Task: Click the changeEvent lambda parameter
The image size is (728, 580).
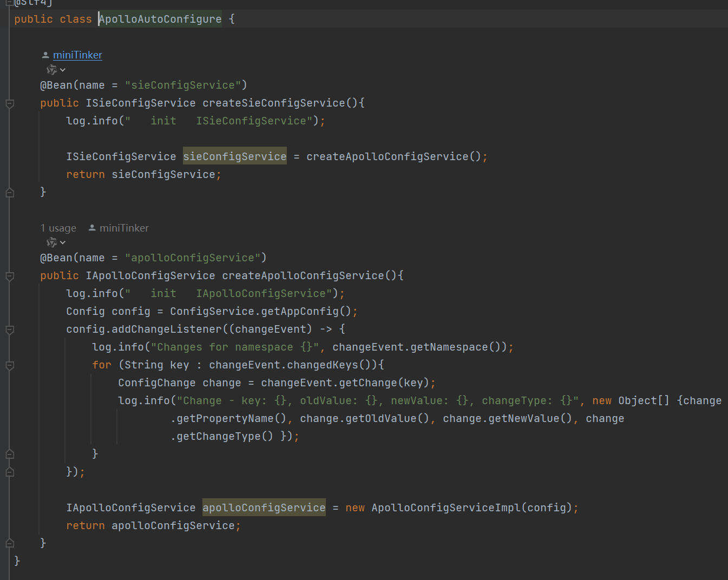Action: (271, 329)
